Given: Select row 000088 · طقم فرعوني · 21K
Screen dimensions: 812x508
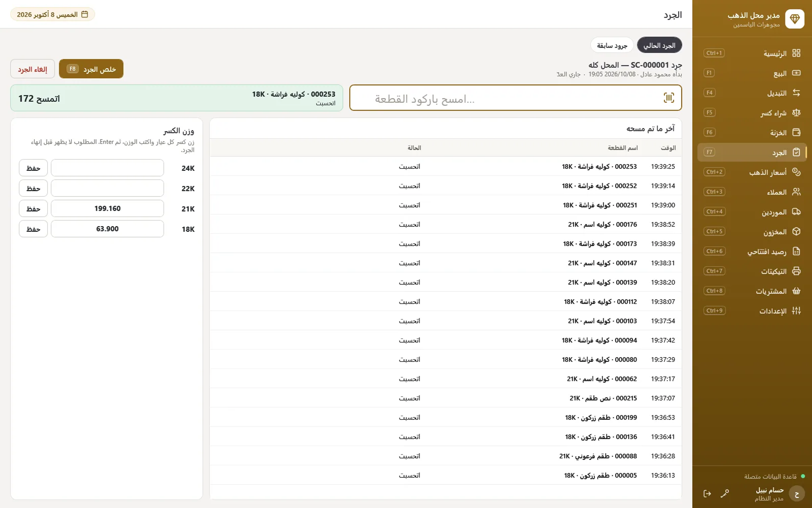Looking at the screenshot, I should 446,456.
